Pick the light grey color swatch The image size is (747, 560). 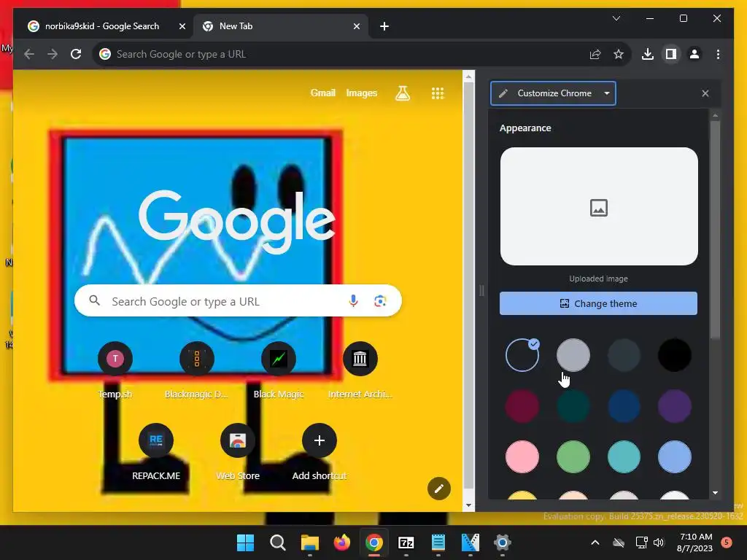573,355
